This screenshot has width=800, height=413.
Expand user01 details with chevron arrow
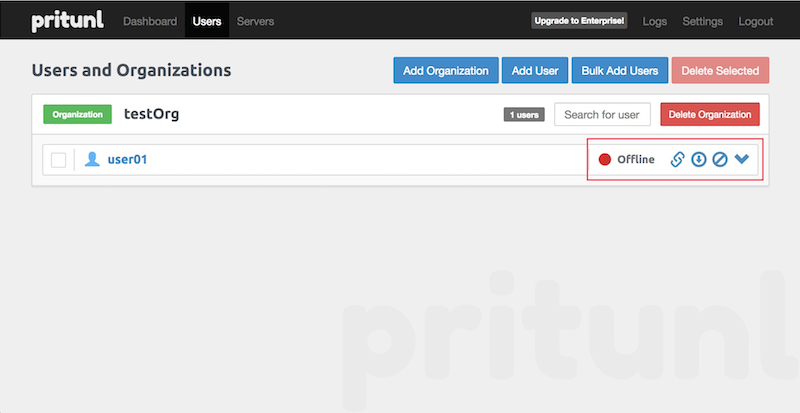pos(742,159)
